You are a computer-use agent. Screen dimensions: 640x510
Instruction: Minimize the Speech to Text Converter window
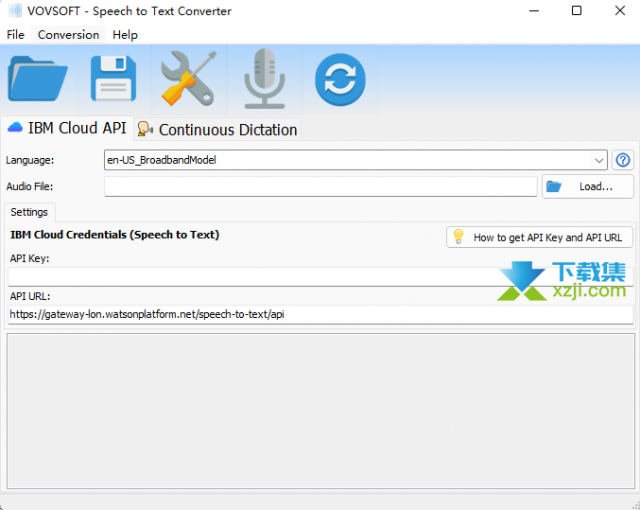coord(534,11)
